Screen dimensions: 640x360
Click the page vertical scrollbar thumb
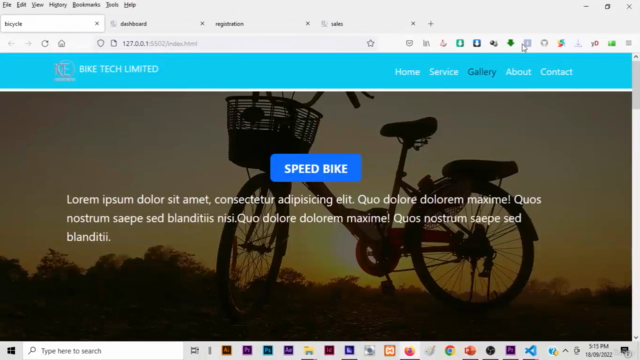(x=636, y=85)
